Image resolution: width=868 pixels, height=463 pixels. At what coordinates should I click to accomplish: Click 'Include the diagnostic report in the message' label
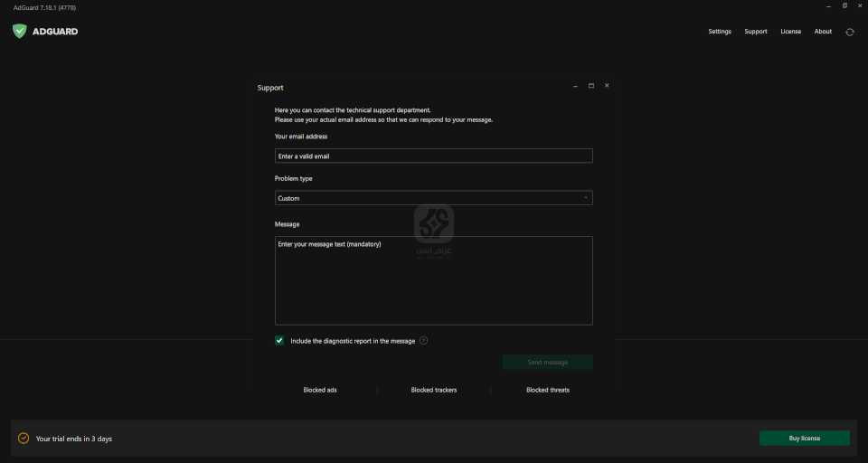(353, 341)
